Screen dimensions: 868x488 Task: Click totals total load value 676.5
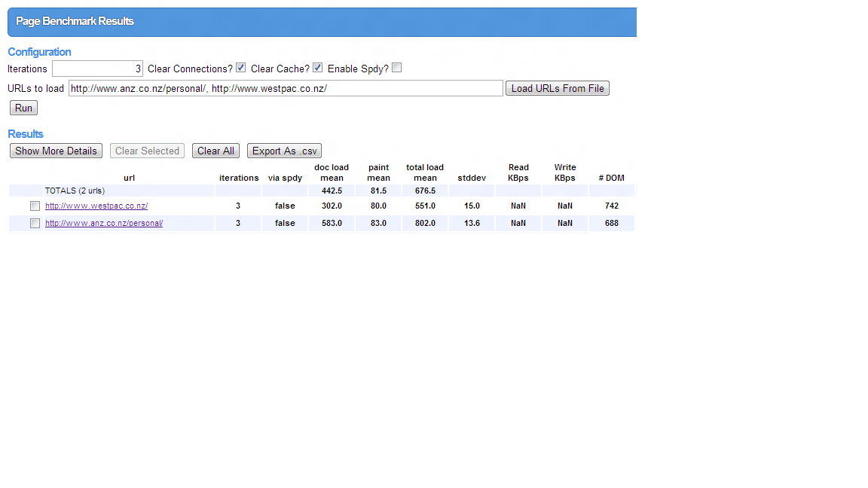pyautogui.click(x=425, y=191)
